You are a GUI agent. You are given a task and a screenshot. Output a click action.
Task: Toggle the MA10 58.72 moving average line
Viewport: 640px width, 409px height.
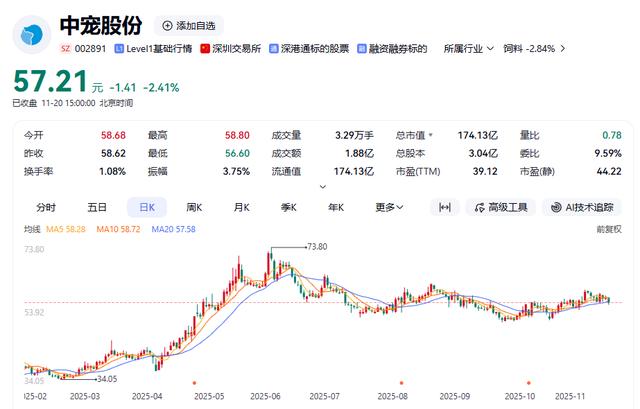point(118,229)
